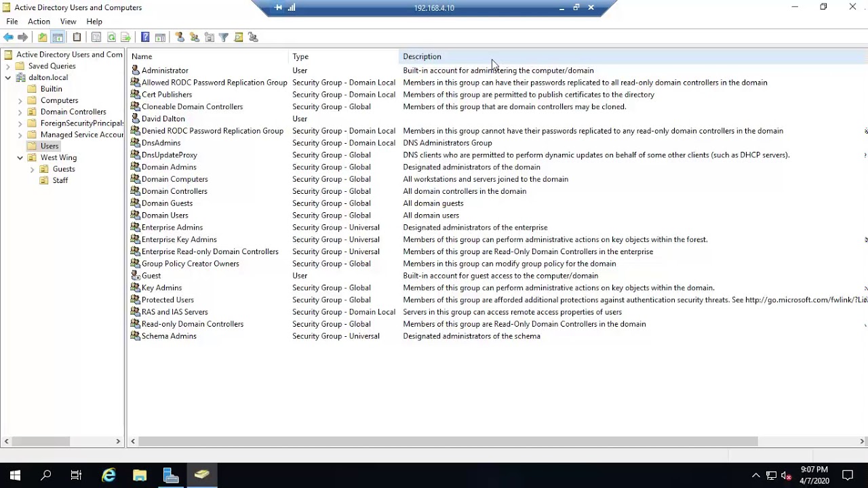
Task: Open the File menu
Action: [x=12, y=22]
